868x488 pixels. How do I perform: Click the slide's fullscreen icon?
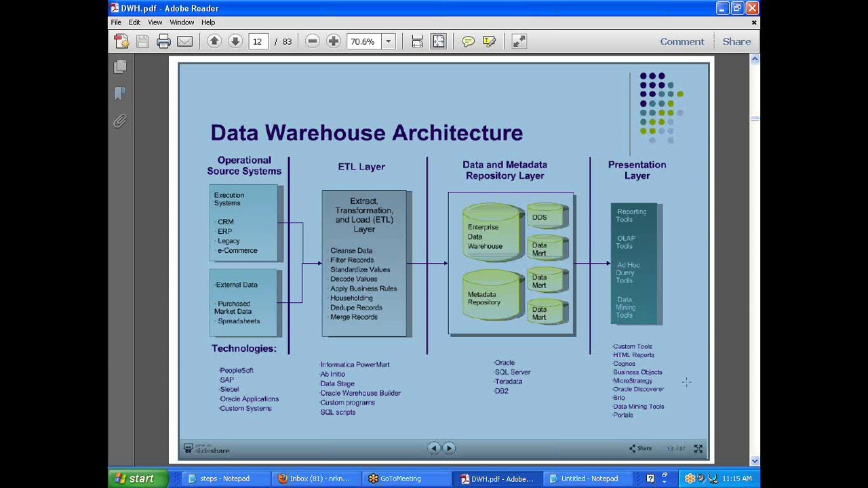pyautogui.click(x=698, y=448)
